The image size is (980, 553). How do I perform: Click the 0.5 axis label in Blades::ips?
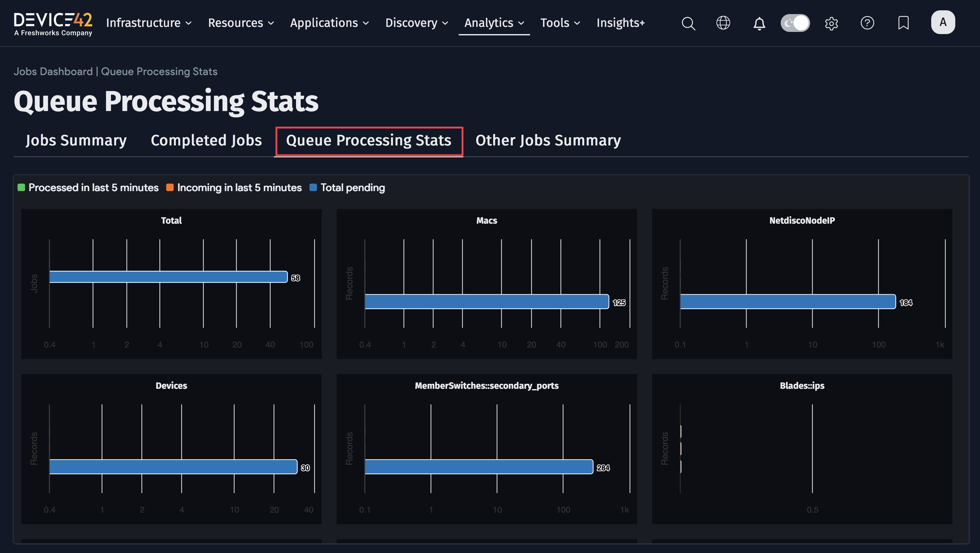pyautogui.click(x=812, y=510)
